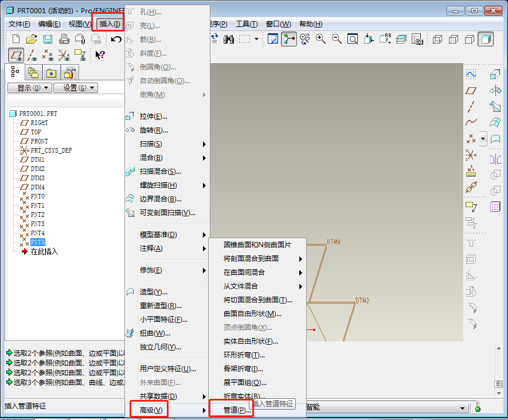Click the Datum Plane tool on right toolbar
Image resolution: width=508 pixels, height=420 pixels.
click(471, 91)
